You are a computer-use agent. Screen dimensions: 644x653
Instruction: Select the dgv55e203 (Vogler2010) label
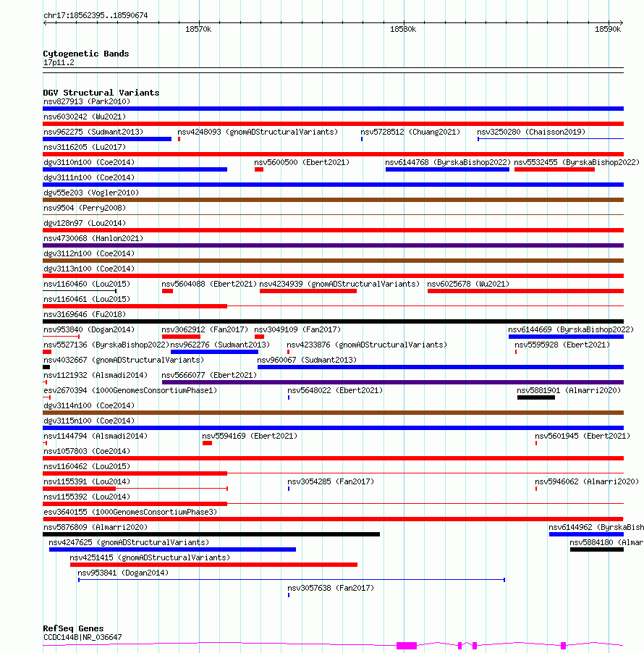tap(91, 193)
